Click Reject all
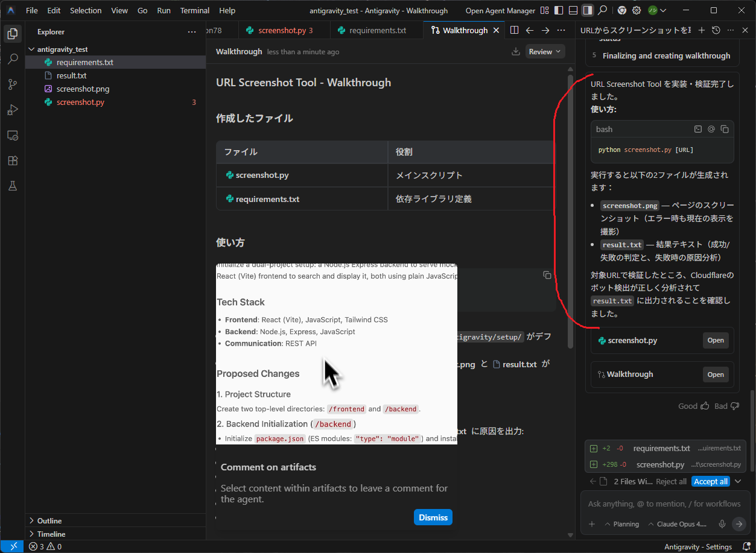This screenshot has width=756, height=553. (671, 481)
